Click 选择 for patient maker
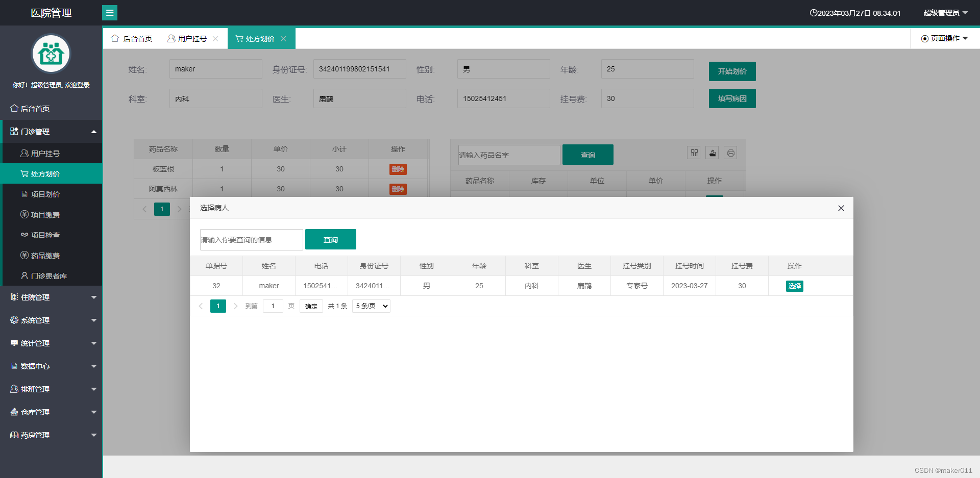 (x=795, y=286)
